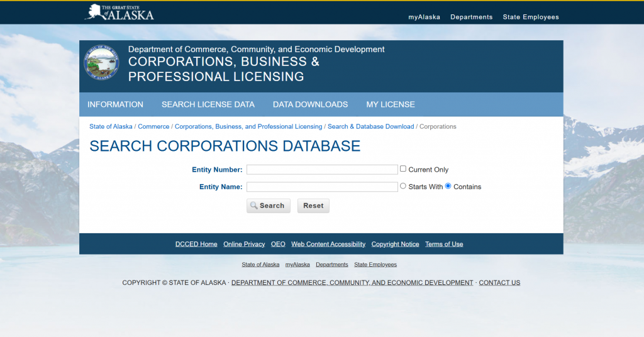This screenshot has height=337, width=644.
Task: Enable the Current Only checkbox
Action: tap(403, 168)
